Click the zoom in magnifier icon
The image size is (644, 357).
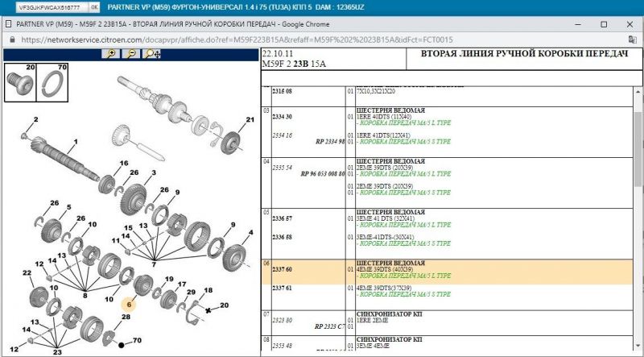tap(111, 54)
